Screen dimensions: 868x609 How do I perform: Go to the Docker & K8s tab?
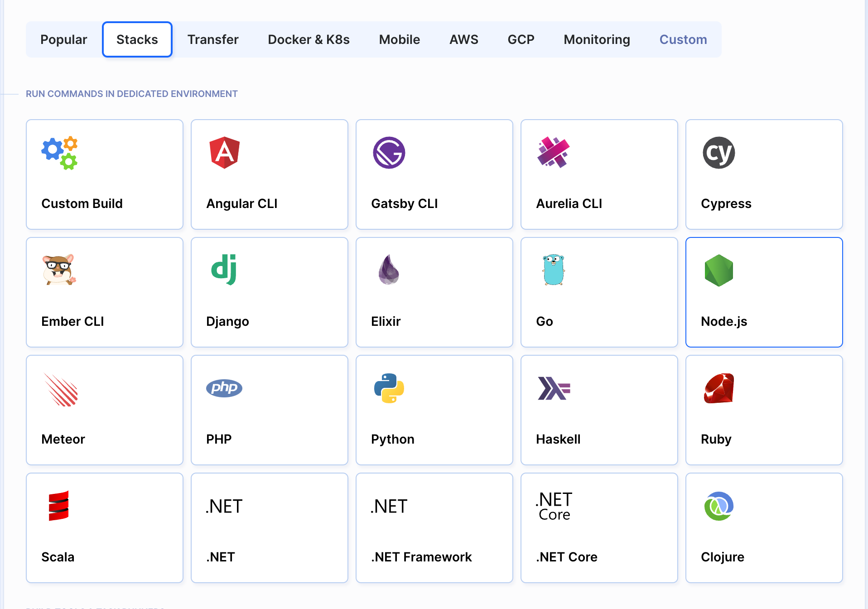click(x=309, y=39)
